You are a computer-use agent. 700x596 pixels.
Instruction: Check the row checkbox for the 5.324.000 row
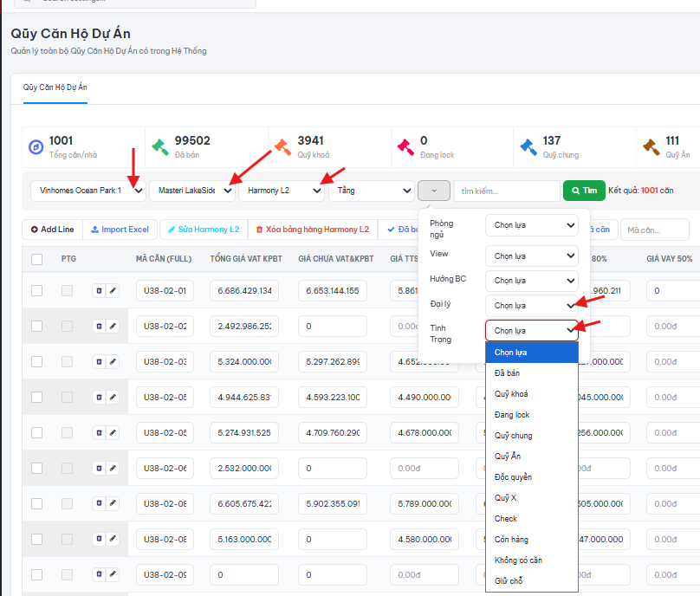(x=37, y=361)
